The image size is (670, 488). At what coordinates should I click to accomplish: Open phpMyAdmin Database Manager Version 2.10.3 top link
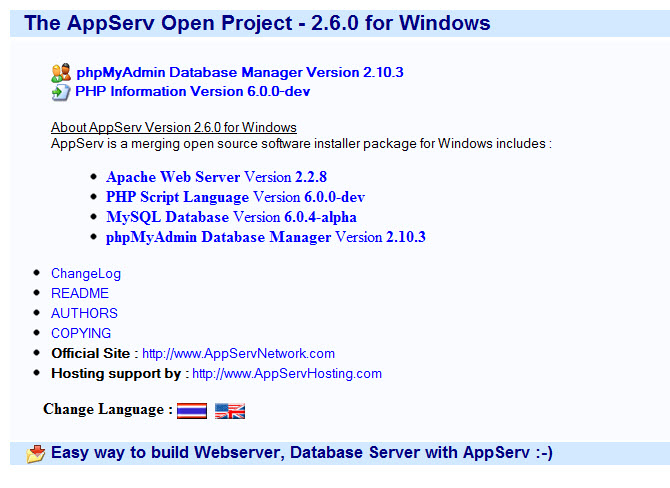point(240,72)
